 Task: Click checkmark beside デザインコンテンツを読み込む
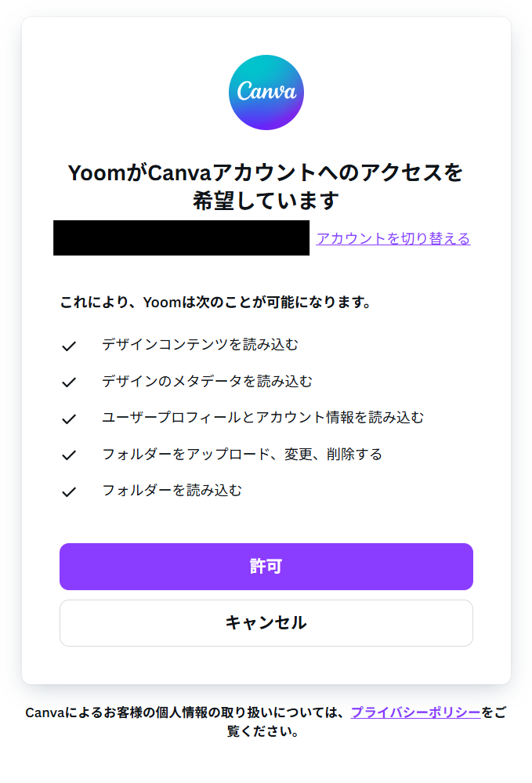[x=69, y=346]
